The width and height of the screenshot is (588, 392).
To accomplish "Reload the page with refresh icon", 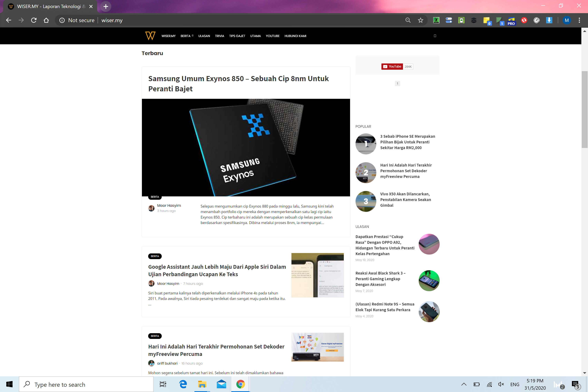I will (x=34, y=20).
